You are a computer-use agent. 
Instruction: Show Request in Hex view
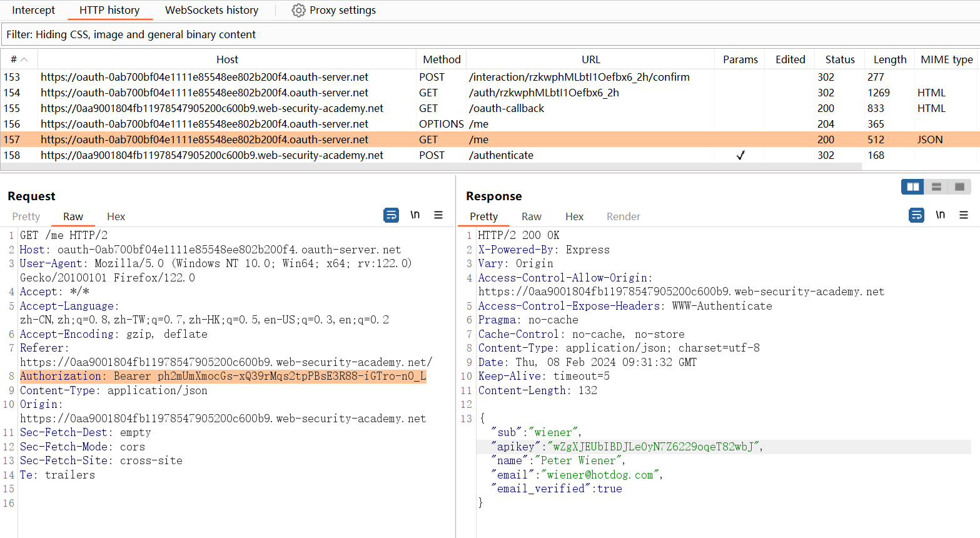(116, 216)
